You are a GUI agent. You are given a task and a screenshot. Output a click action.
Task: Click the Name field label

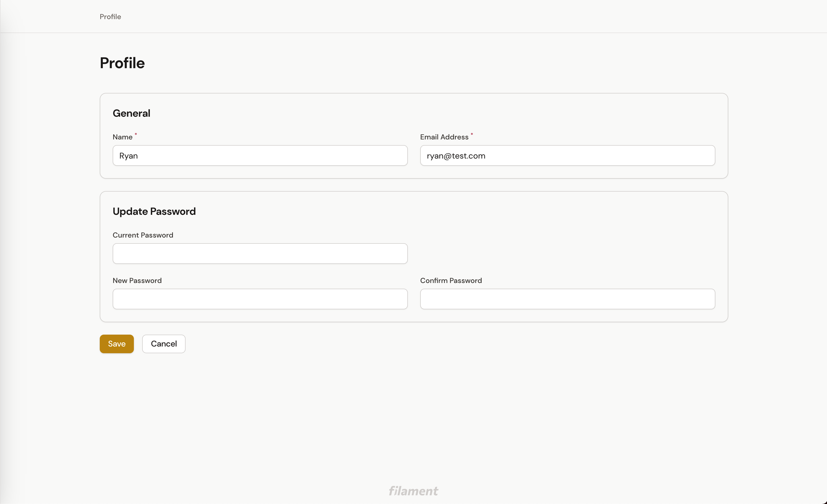122,137
